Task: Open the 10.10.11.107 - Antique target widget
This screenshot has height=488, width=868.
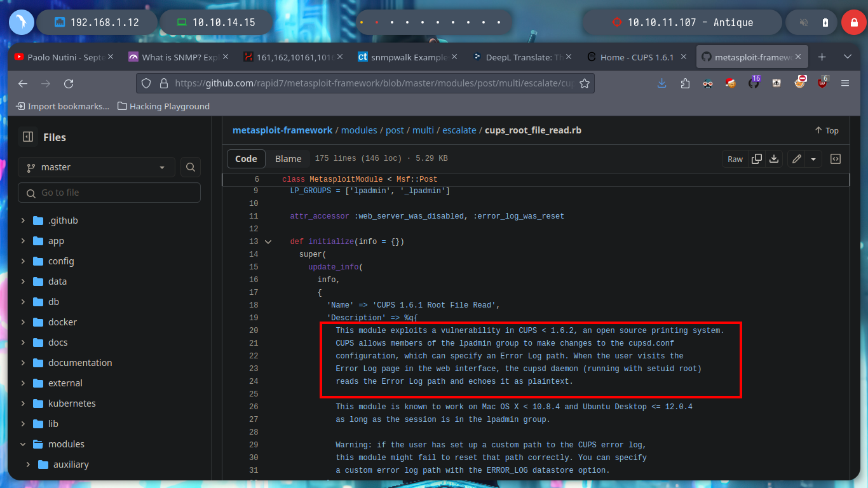Action: tap(681, 22)
